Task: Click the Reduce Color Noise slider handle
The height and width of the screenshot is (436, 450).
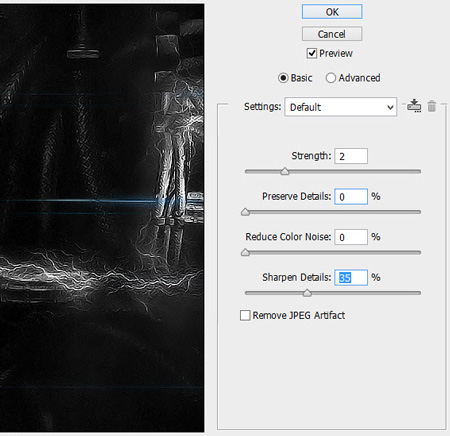Action: 245,252
